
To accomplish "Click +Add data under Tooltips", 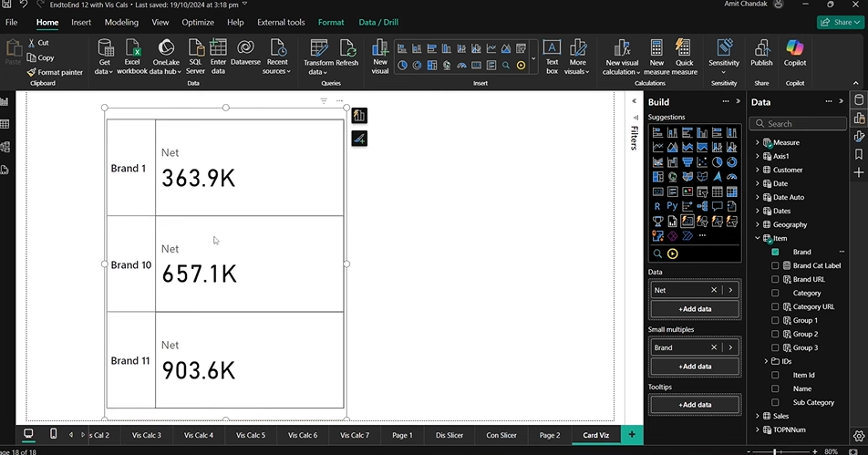I will point(696,405).
